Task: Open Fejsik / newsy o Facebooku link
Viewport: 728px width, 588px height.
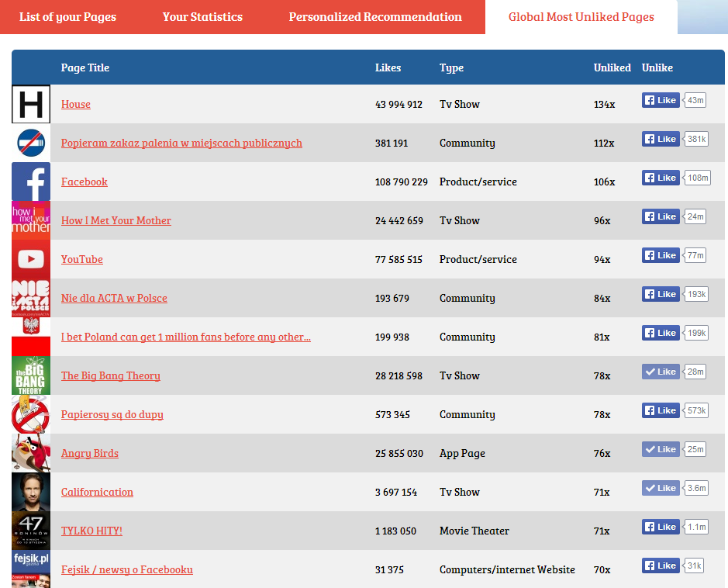Action: 126,569
